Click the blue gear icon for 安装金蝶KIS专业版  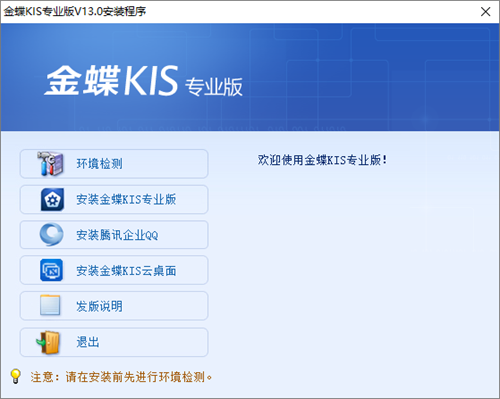pos(52,199)
